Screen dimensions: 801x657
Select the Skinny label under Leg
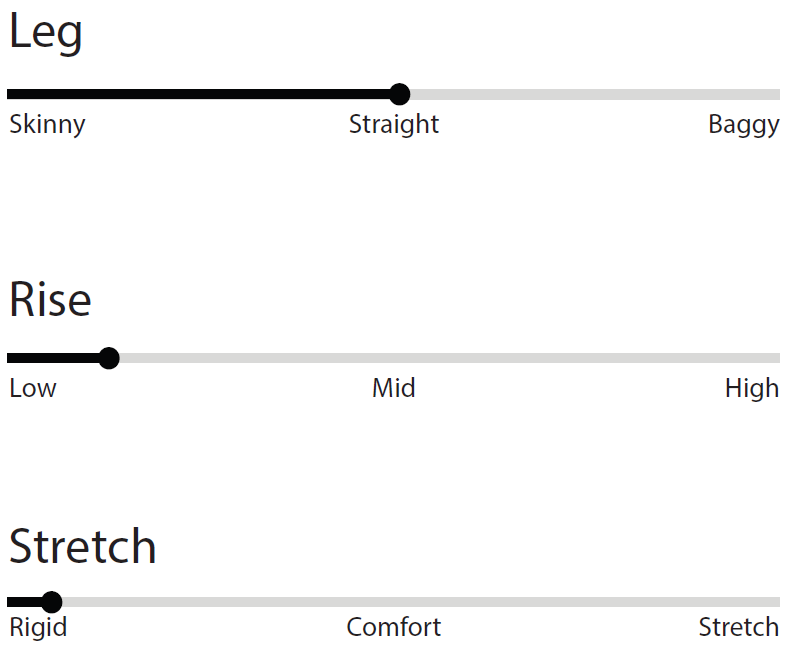pos(47,125)
